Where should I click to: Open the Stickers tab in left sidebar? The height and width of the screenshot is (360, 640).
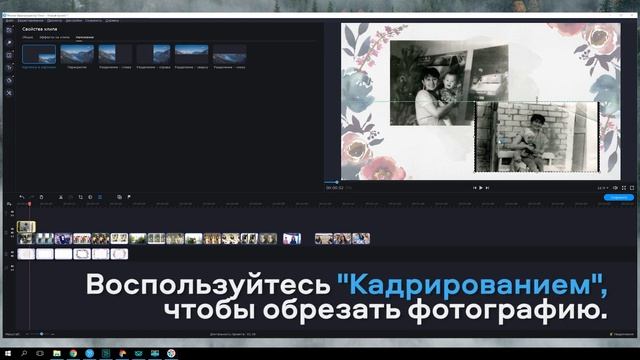9,80
